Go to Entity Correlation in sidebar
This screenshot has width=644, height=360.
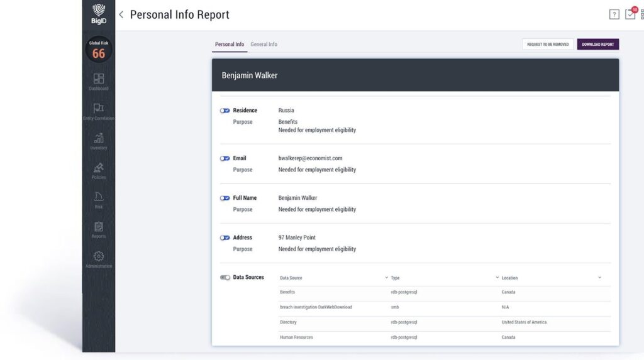[x=99, y=109]
